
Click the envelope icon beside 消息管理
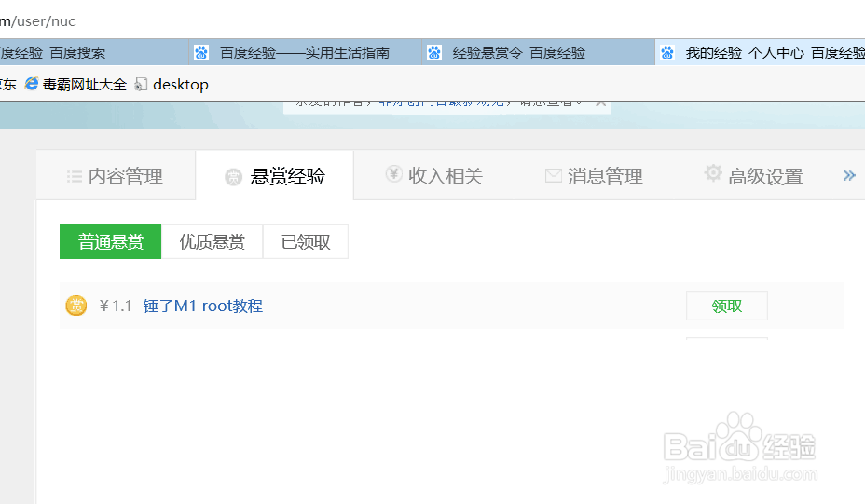coord(554,176)
